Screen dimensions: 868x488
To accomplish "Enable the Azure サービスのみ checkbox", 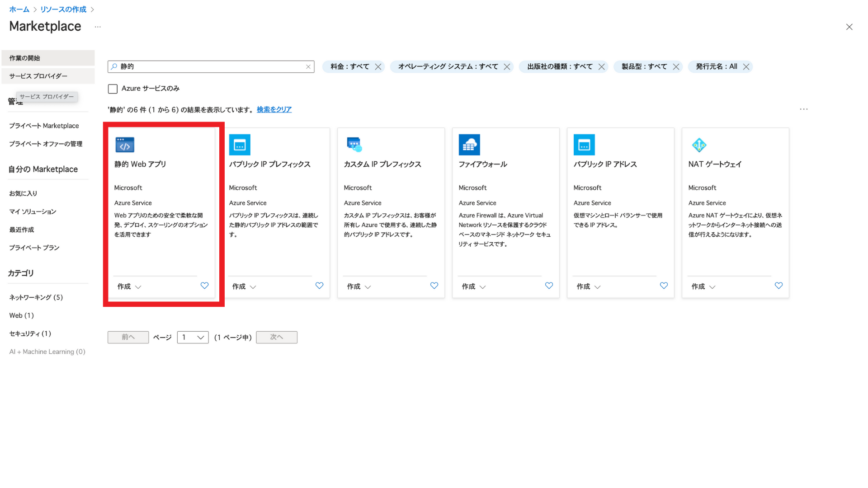I will point(113,89).
